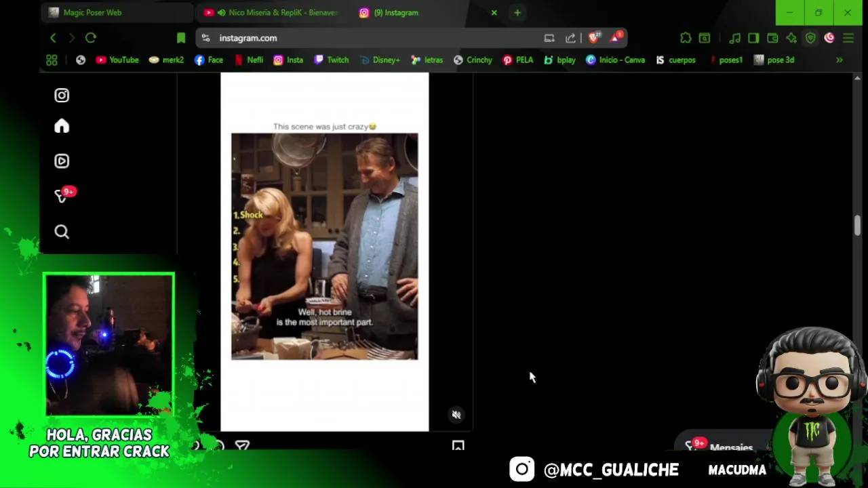The width and height of the screenshot is (868, 488).
Task: Open the Crinchy bookmark
Action: [x=473, y=60]
